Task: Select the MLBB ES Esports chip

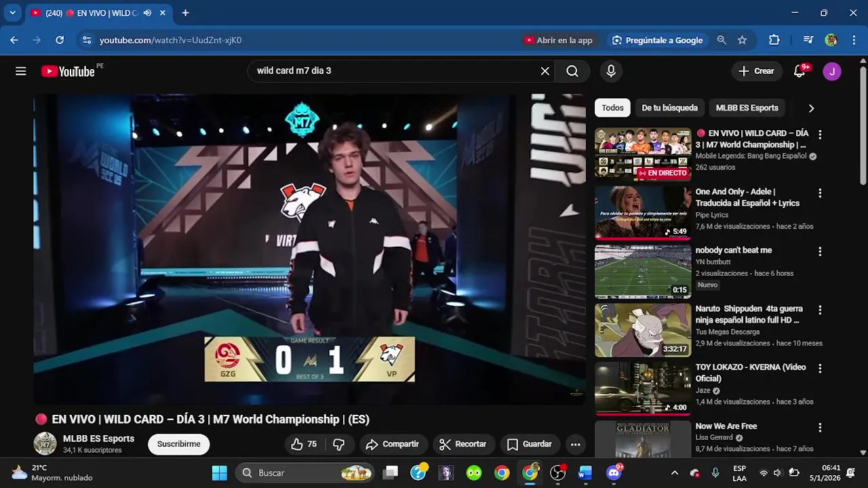Action: pos(747,108)
